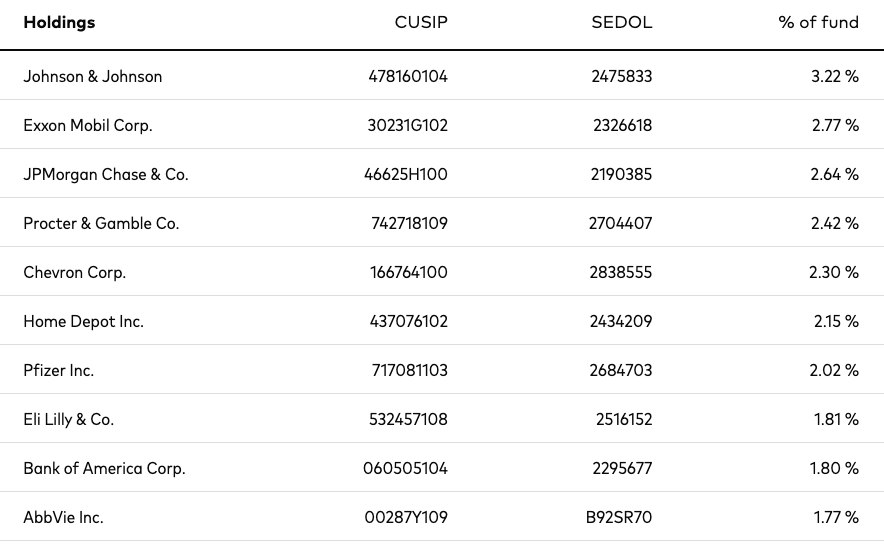Click the Procter & Gamble Co. entry
884x551 pixels.
click(101, 223)
